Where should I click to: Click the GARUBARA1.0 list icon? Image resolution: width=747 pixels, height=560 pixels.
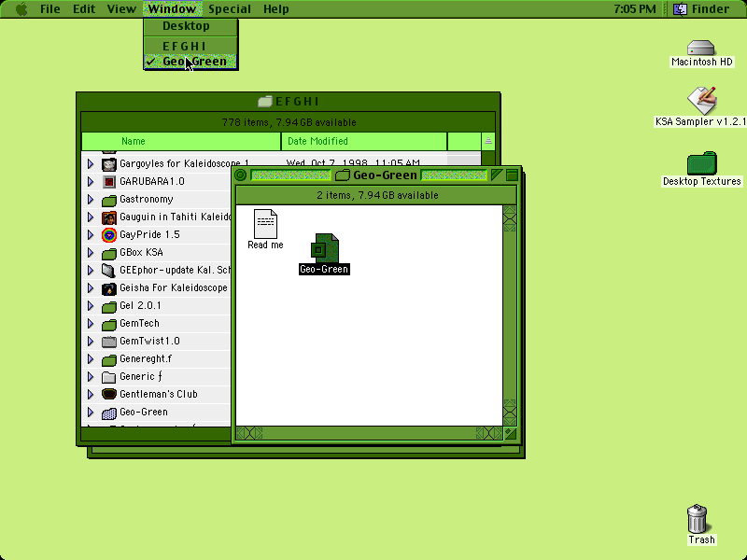point(109,182)
